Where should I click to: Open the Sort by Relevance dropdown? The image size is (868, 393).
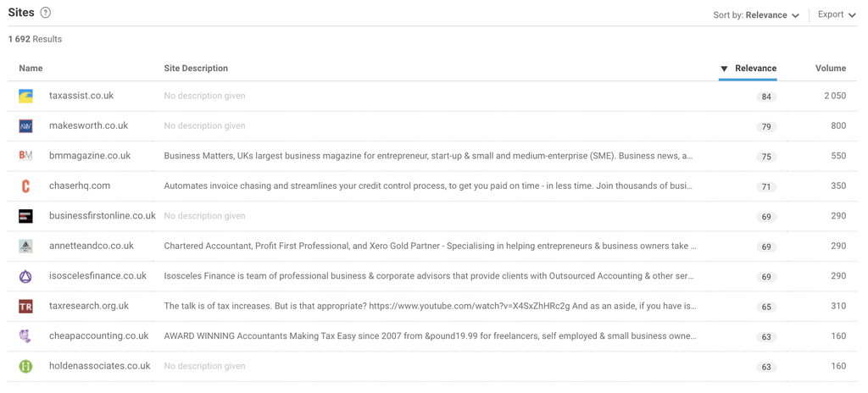(x=756, y=15)
